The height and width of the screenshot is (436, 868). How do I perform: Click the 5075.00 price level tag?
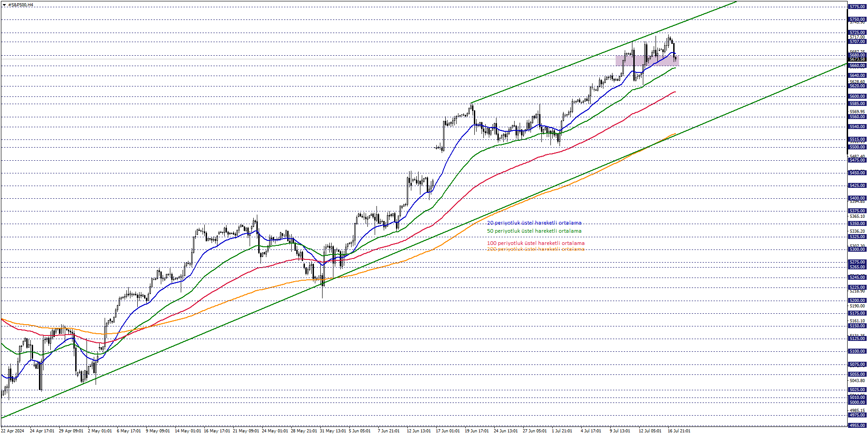pyautogui.click(x=857, y=364)
